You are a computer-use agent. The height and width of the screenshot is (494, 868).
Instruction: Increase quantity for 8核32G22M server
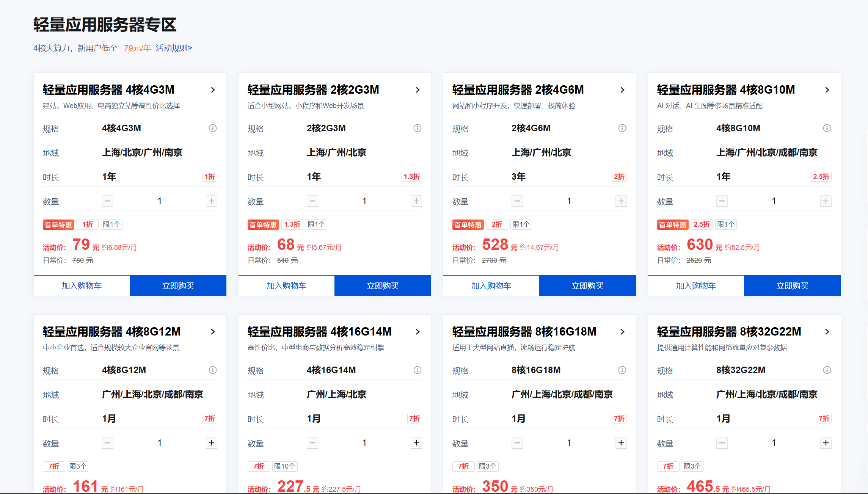tap(826, 443)
